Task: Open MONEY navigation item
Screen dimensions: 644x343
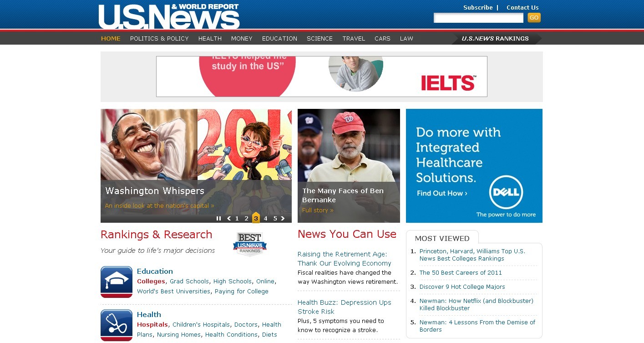Action: (242, 39)
